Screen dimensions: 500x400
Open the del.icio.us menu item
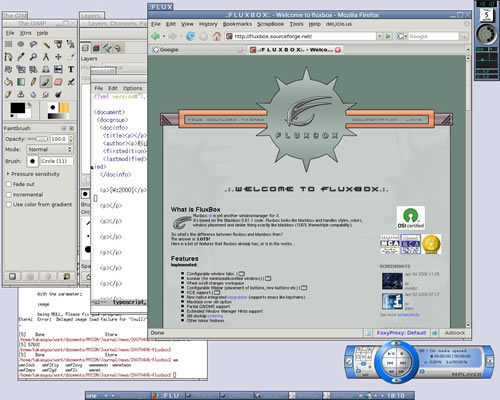click(339, 24)
